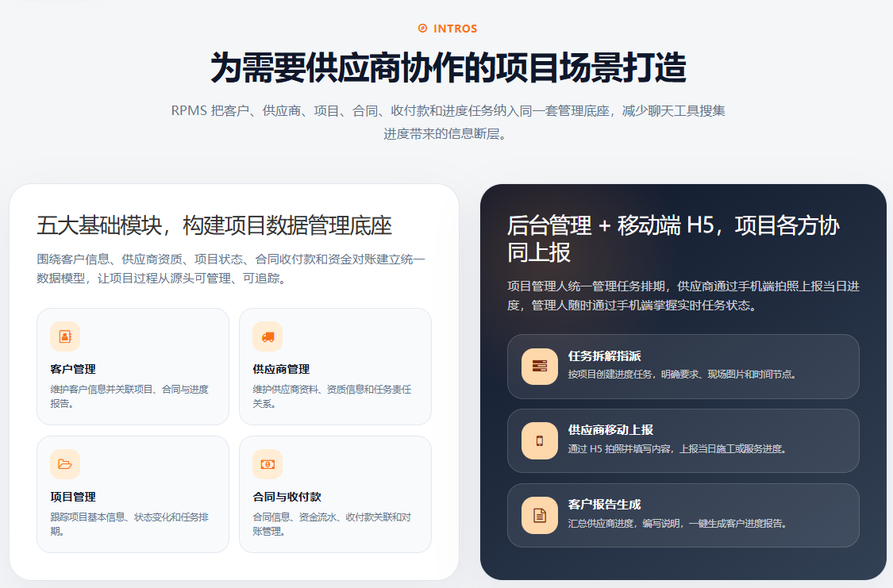Click the 合同与收付款 card title
This screenshot has width=893, height=588.
tap(287, 497)
